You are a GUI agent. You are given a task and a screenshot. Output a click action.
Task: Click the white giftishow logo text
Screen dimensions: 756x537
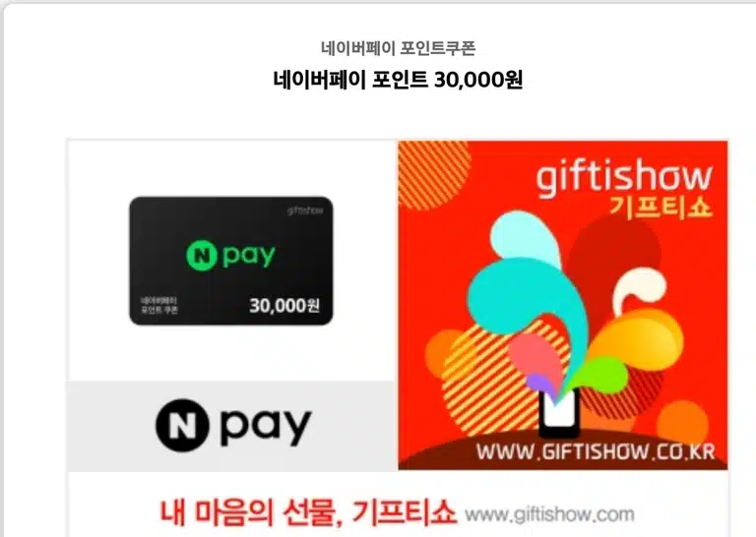[624, 177]
